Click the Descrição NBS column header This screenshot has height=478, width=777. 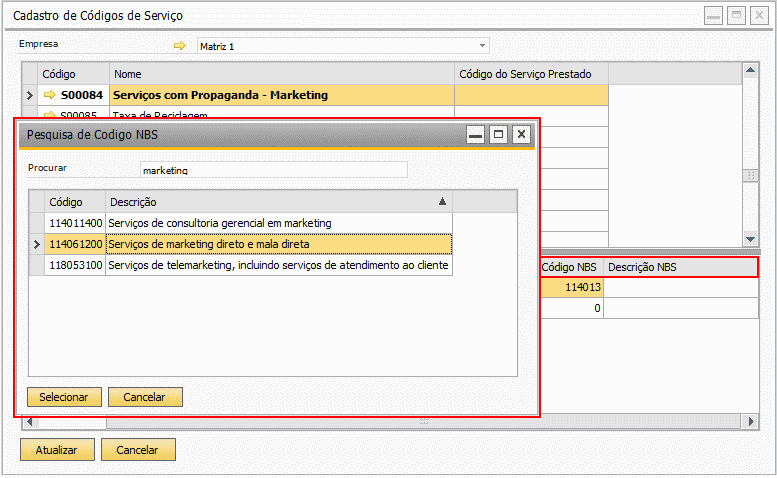(x=680, y=267)
